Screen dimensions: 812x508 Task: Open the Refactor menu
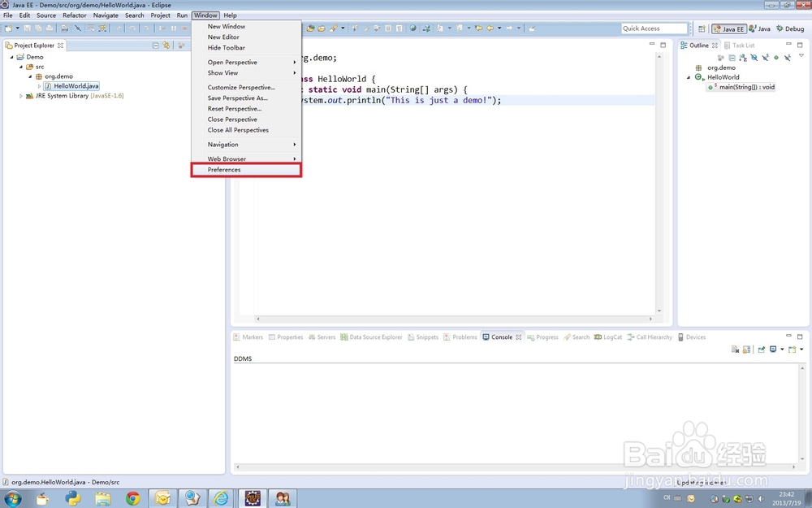75,15
